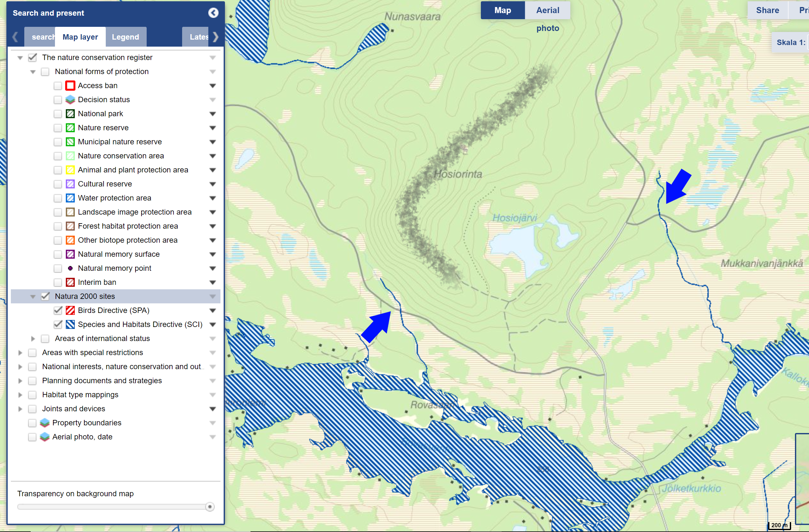
Task: Click the Property boundaries layer icon
Action: click(44, 423)
